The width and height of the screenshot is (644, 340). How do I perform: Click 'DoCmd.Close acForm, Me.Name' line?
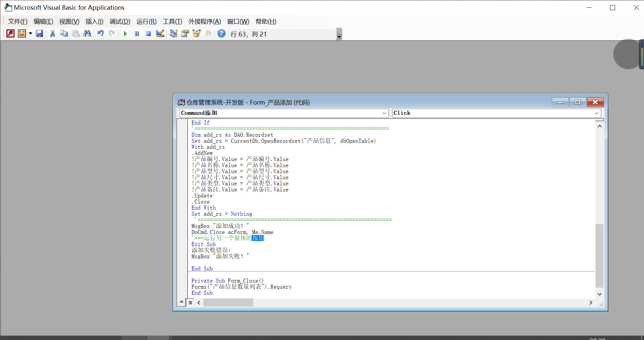point(232,232)
